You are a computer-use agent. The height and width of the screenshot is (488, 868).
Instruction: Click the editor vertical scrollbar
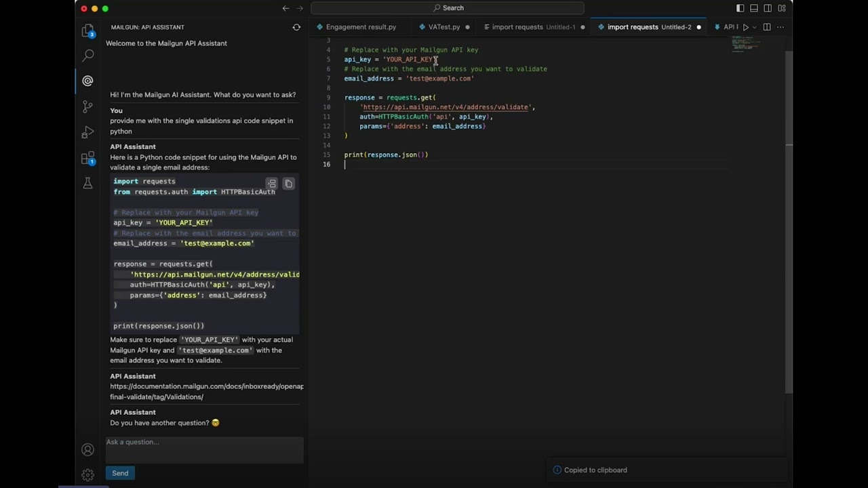coord(789,220)
